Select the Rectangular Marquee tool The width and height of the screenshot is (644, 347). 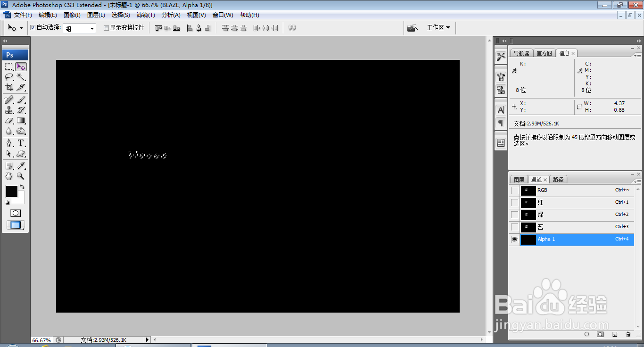pyautogui.click(x=9, y=66)
